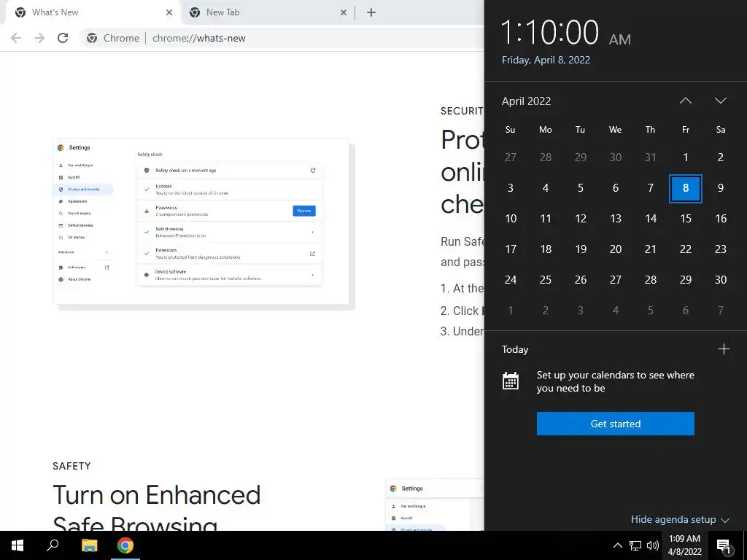Open the volume tray icon
This screenshot has width=747, height=560.
pos(653,545)
